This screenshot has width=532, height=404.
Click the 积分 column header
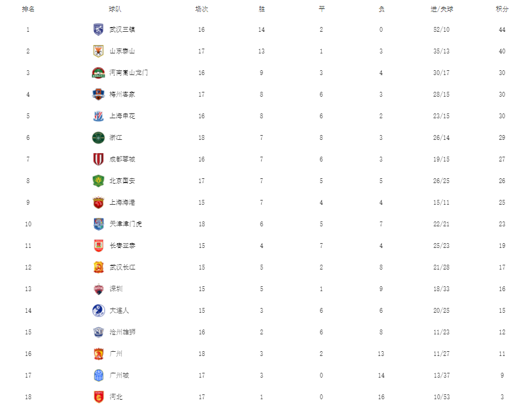pos(502,9)
